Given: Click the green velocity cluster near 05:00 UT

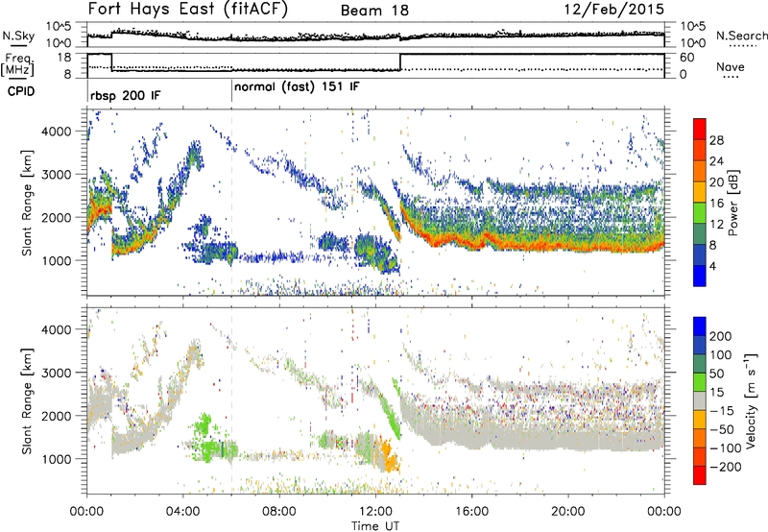Looking at the screenshot, I should tap(208, 441).
